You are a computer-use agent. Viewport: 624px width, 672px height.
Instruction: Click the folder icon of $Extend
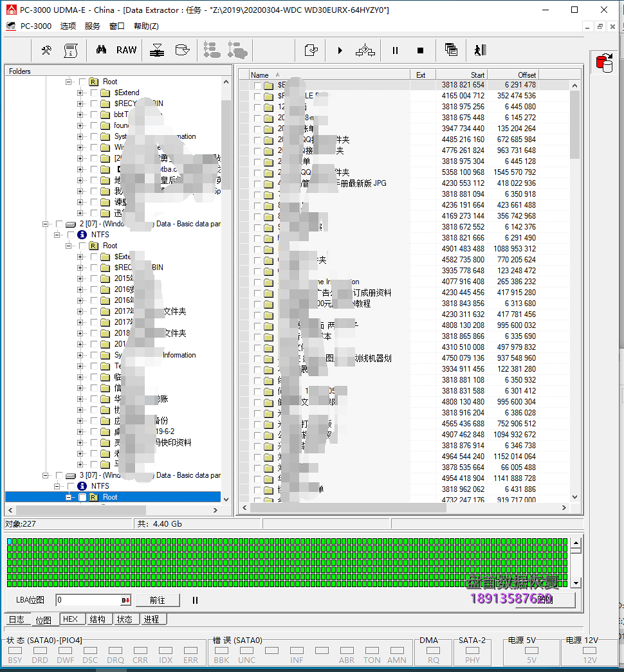click(105, 93)
